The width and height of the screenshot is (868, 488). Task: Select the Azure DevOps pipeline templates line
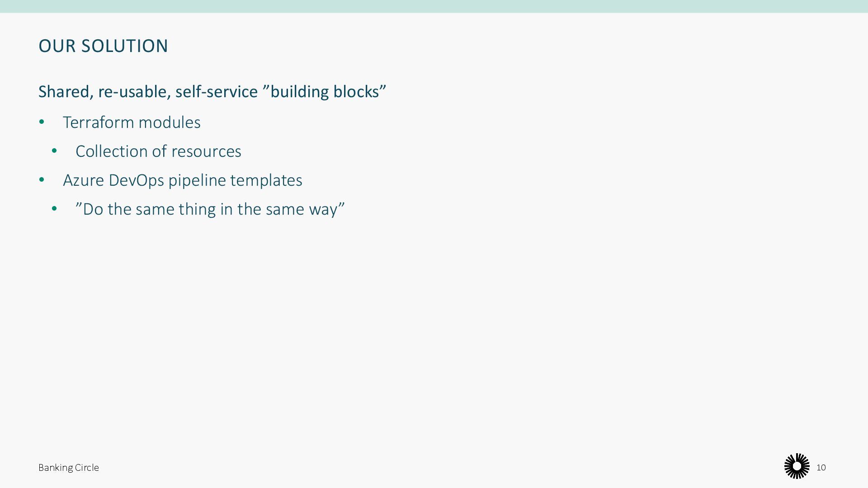(x=182, y=180)
